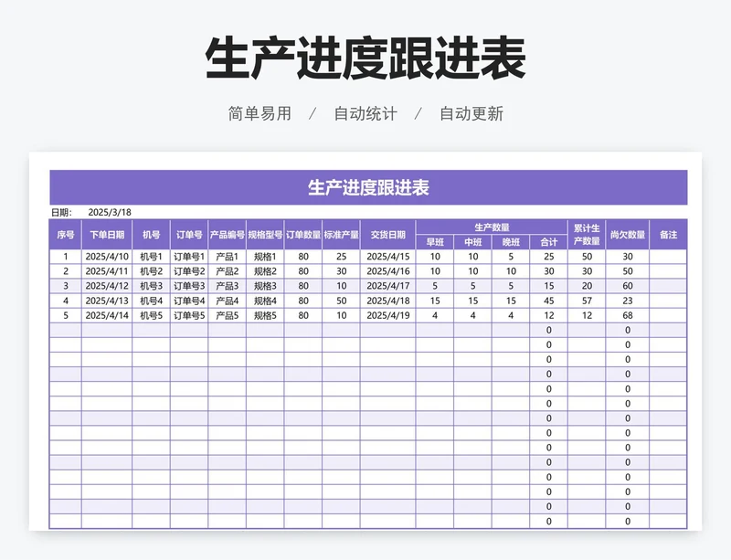Click the 合计 total value 45

tap(549, 301)
